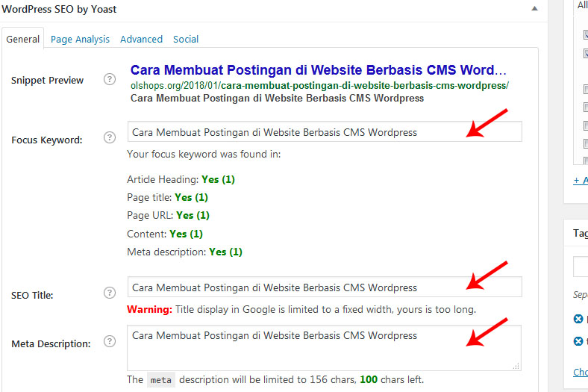The image size is (588, 392).
Task: Click the 'Focus Keyword:' label
Action: tap(47, 140)
